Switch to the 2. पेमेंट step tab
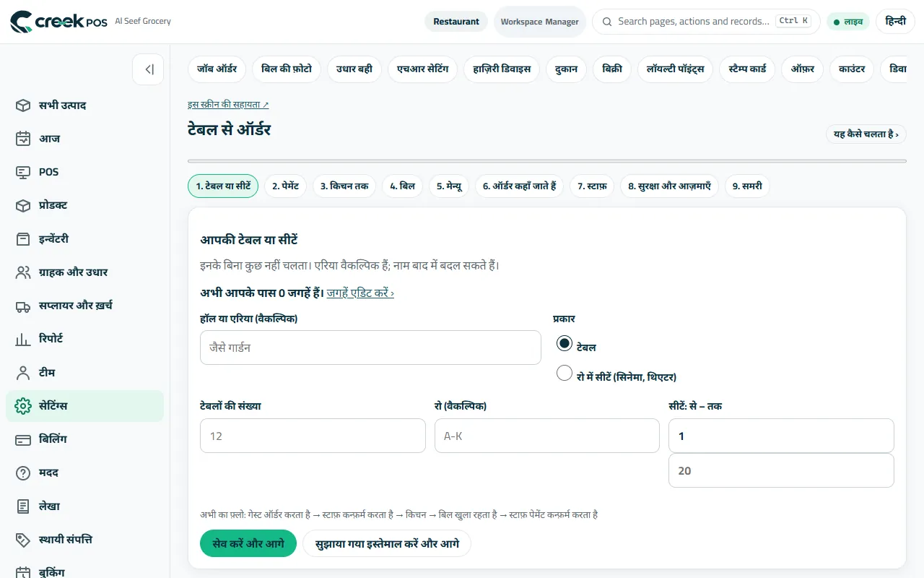Viewport: 924px width, 578px height. [286, 186]
